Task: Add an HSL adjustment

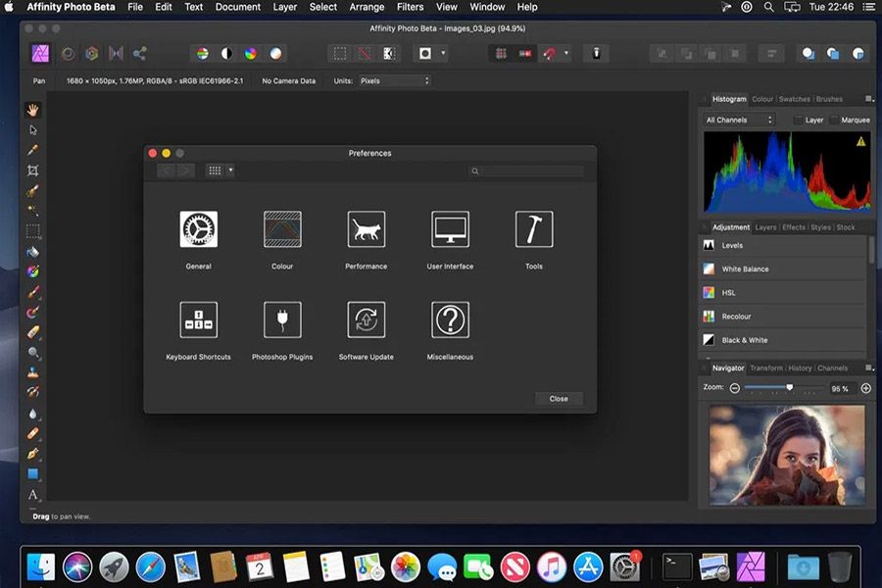Action: 783,293
